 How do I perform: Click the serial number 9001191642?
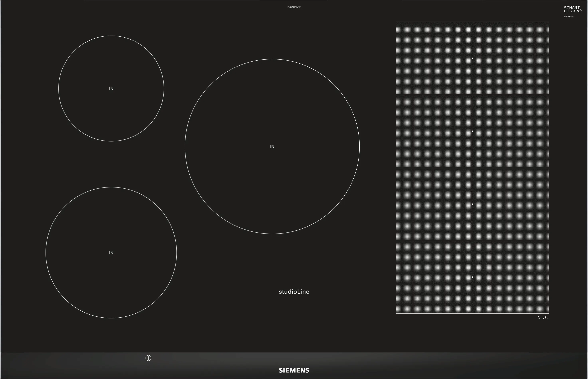[569, 16]
